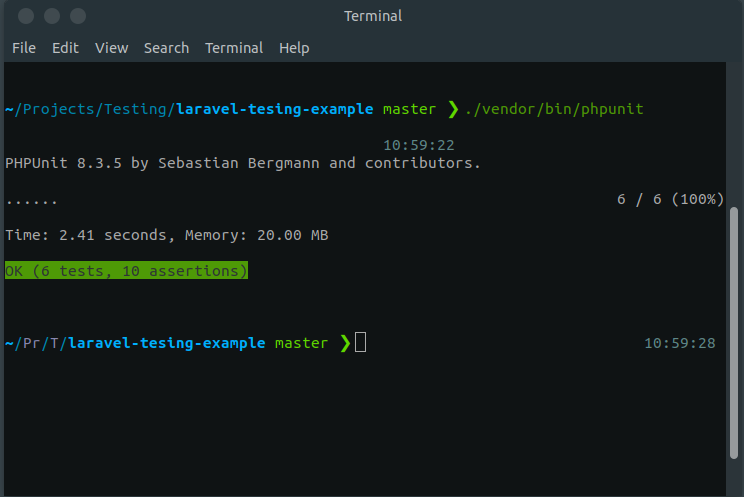Click the green prompt arrow before ./vendor/bin/phpunit

coord(453,109)
